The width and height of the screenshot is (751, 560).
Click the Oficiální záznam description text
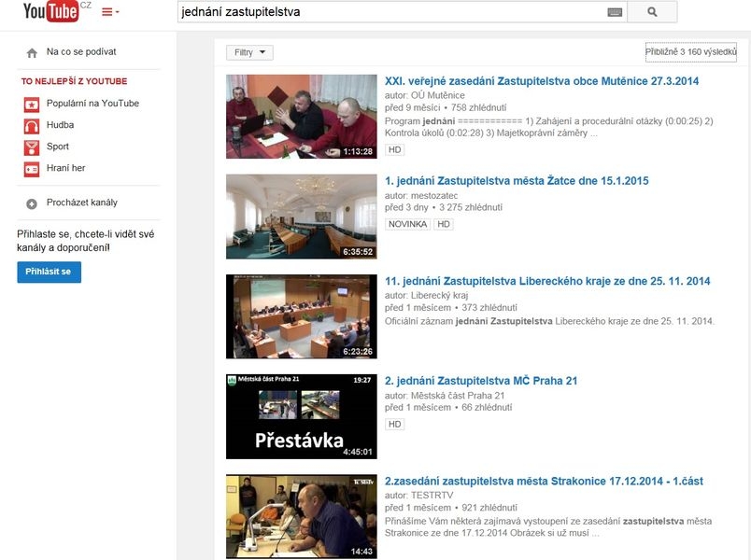tap(549, 321)
